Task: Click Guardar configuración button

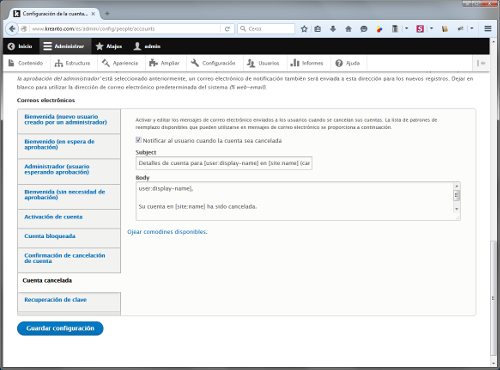Action: [60, 328]
